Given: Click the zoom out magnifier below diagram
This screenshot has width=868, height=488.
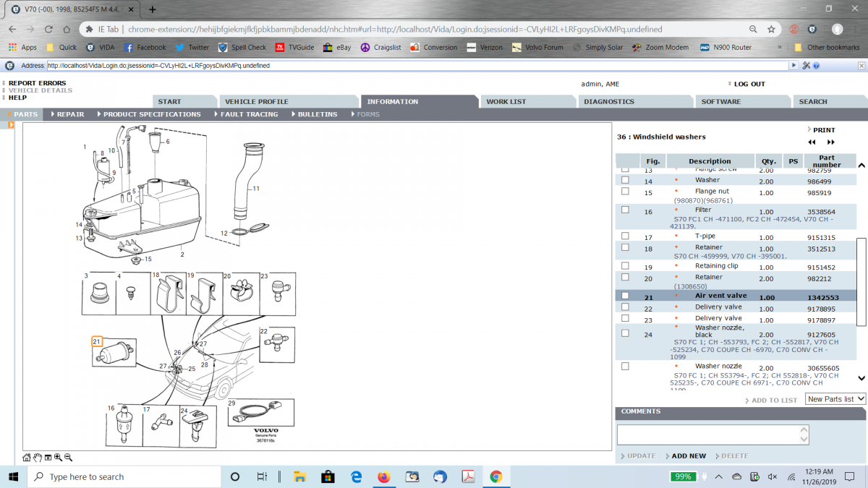Looking at the screenshot, I should [x=68, y=458].
